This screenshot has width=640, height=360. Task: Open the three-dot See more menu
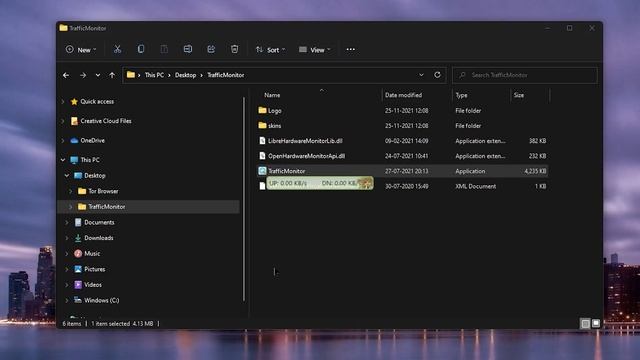(x=351, y=49)
